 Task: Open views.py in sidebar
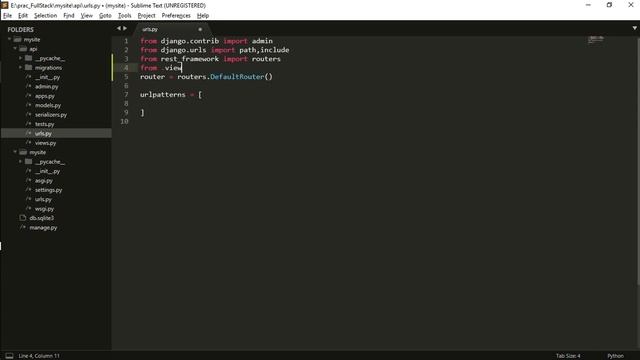click(x=45, y=143)
